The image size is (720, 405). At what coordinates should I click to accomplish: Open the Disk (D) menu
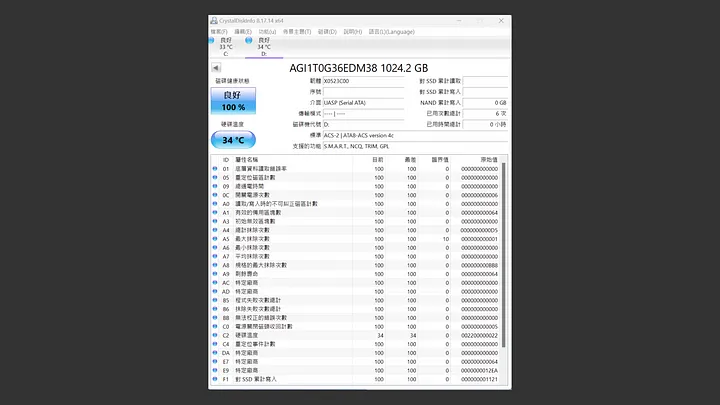[327, 32]
